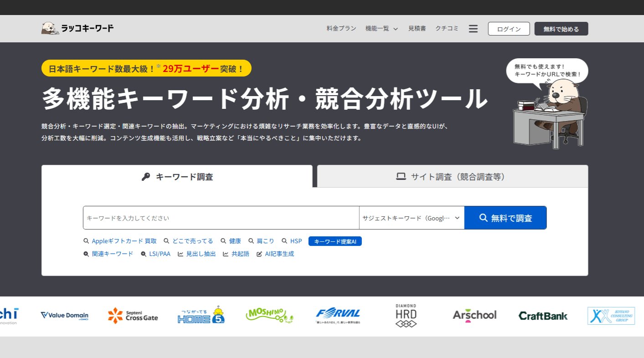The image size is (644, 358).
Task: Click the ラッコキーワード otter logo
Action: point(77,28)
